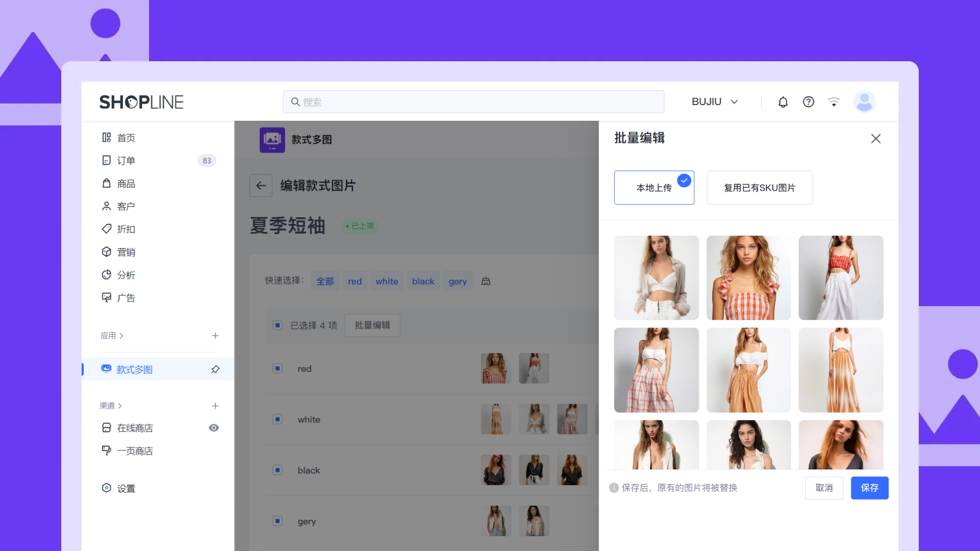Image resolution: width=980 pixels, height=551 pixels.
Task: Add a new channel with plus icon
Action: coord(215,406)
